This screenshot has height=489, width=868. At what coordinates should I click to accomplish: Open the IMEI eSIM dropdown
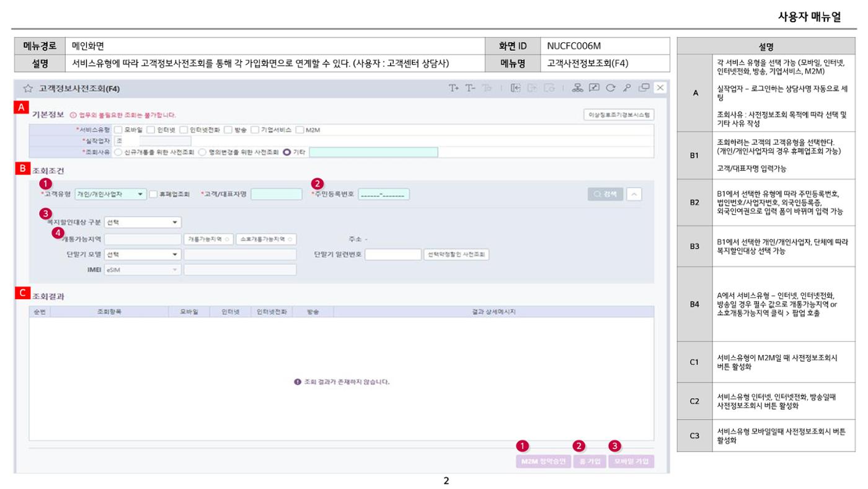click(143, 269)
